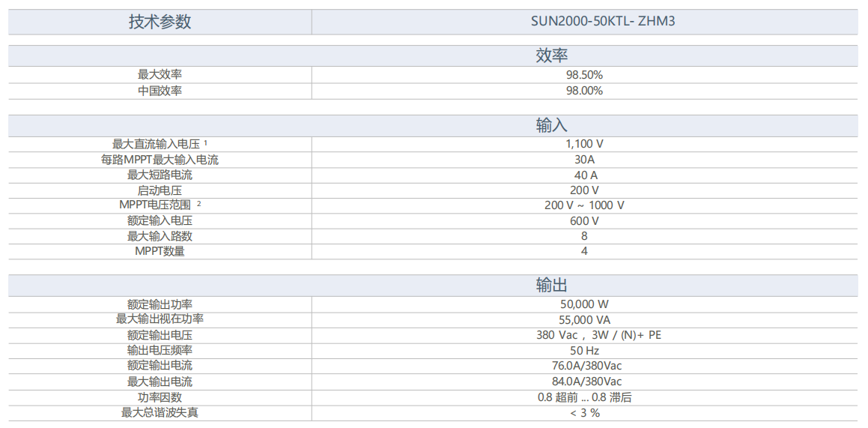Select the 功率因数 row label

(160, 397)
